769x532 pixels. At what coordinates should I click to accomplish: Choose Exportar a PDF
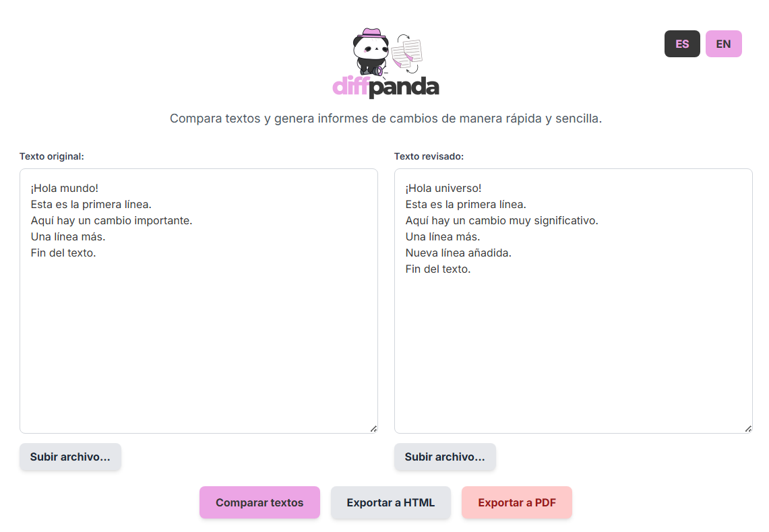(516, 502)
